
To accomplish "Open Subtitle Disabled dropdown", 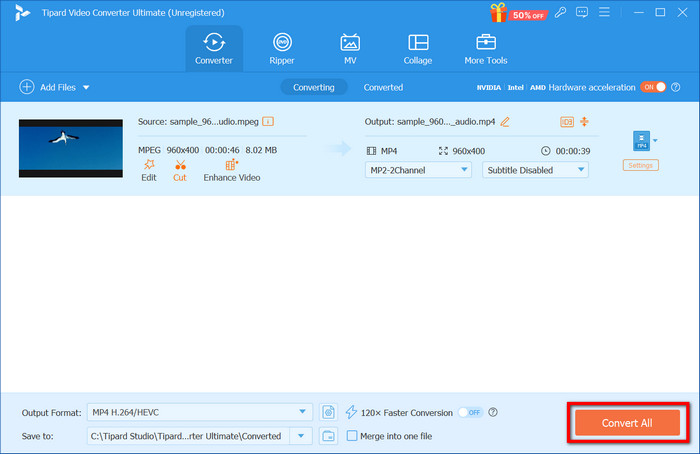I will [535, 170].
